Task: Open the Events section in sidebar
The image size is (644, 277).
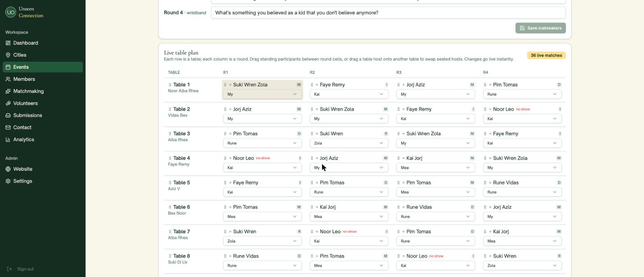Action: click(x=43, y=67)
